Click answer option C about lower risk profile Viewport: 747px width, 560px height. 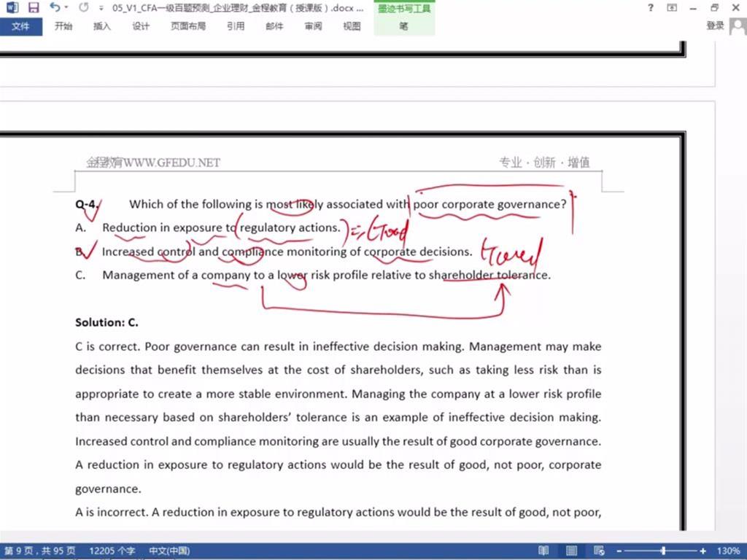click(313, 275)
